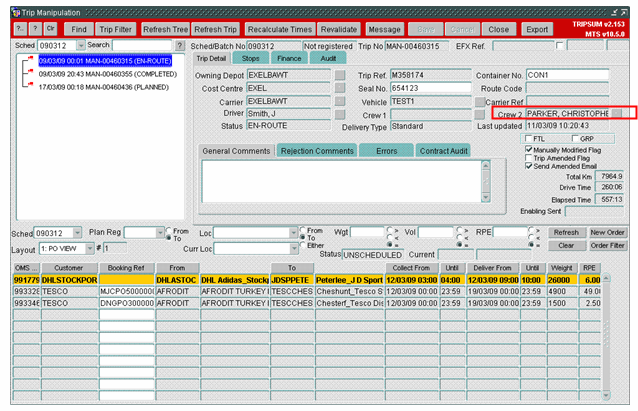This screenshot has width=638, height=411.
Task: Select the Either radio for Loc
Action: (302, 245)
